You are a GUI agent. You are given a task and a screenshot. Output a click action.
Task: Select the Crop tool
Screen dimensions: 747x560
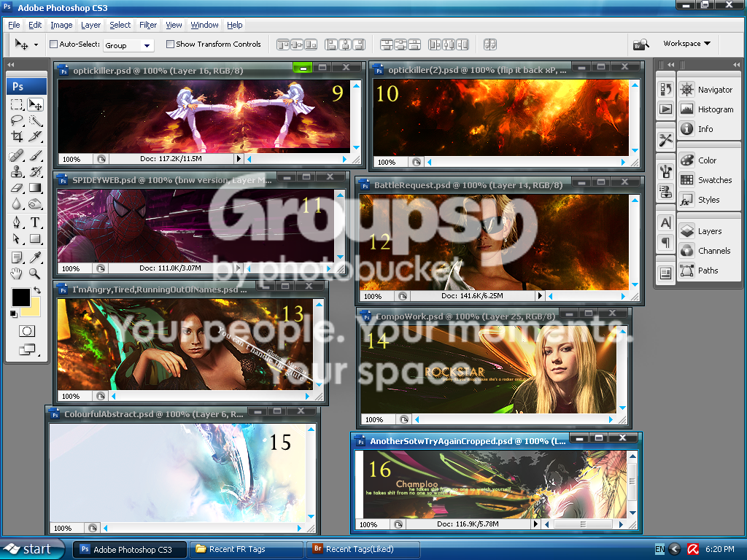point(17,136)
